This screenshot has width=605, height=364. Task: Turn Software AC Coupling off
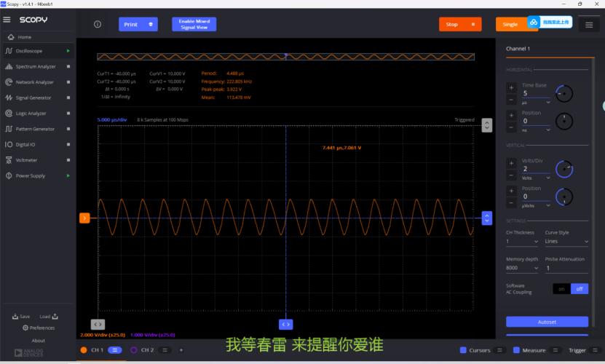coord(580,289)
